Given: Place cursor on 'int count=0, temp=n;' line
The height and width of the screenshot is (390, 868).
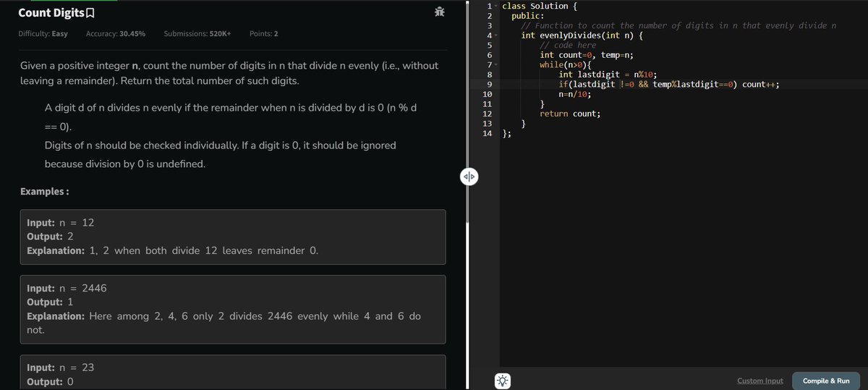Looking at the screenshot, I should pos(587,55).
